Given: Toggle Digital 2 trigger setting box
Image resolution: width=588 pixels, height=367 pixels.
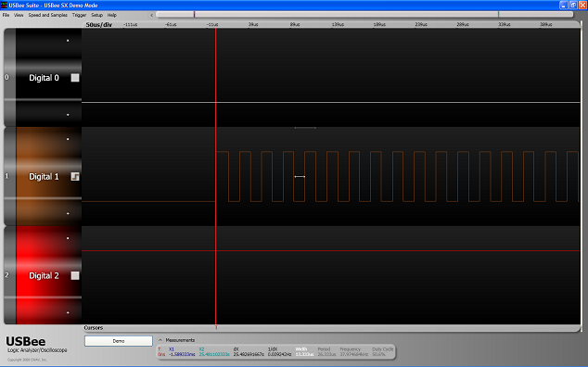Looking at the screenshot, I should (75, 275).
